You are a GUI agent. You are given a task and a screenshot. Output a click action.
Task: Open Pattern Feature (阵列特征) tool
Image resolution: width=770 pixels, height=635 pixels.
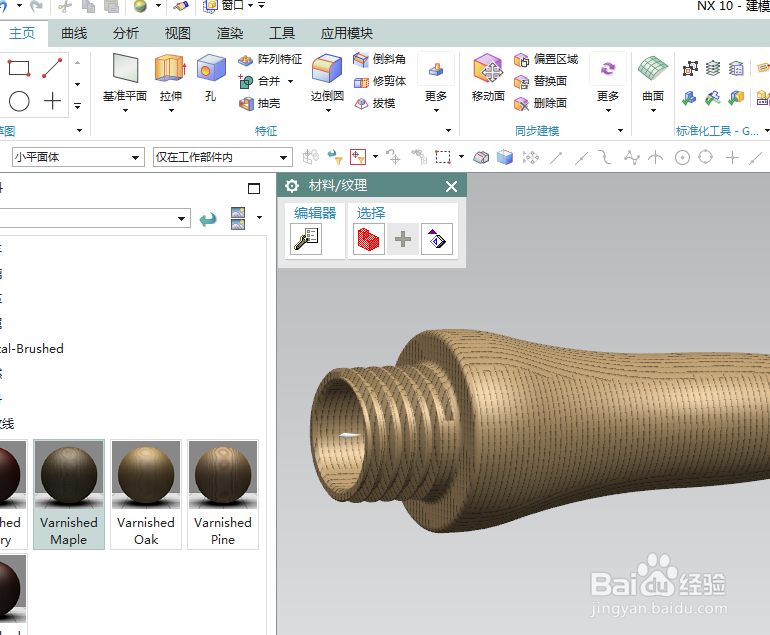[270, 59]
